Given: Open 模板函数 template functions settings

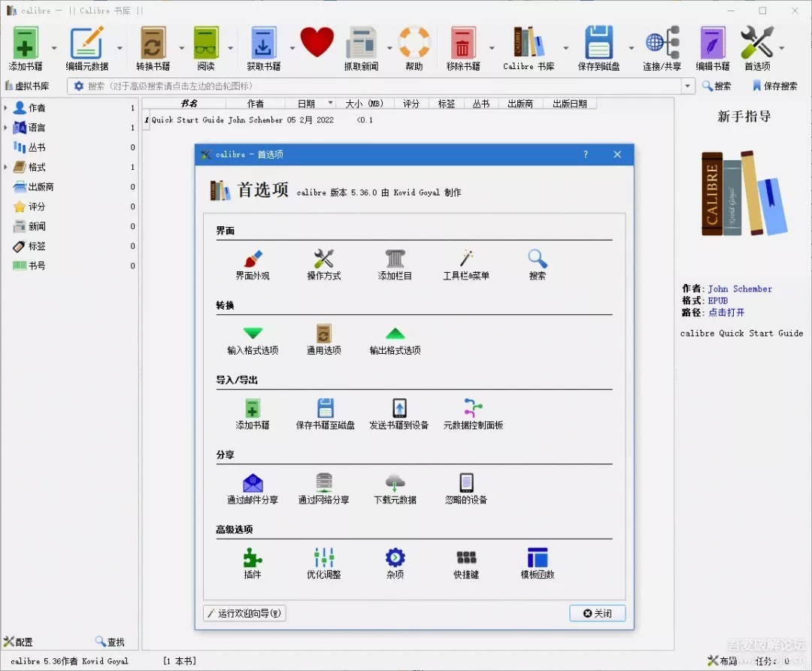Looking at the screenshot, I should pyautogui.click(x=538, y=564).
